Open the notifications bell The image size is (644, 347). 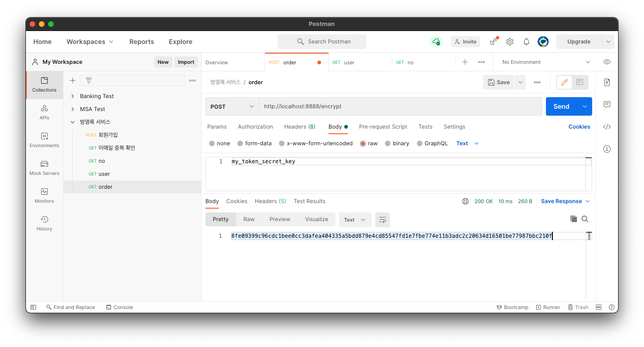tap(526, 42)
